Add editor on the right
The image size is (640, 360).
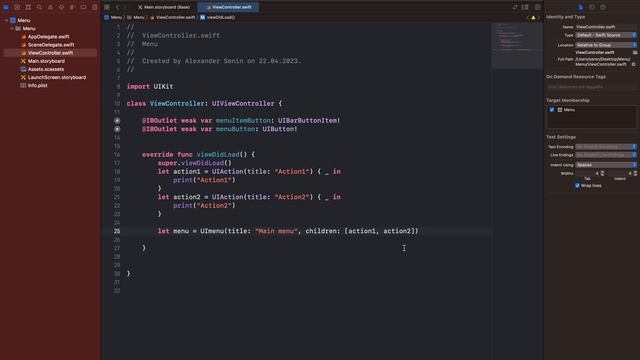pyautogui.click(x=538, y=7)
